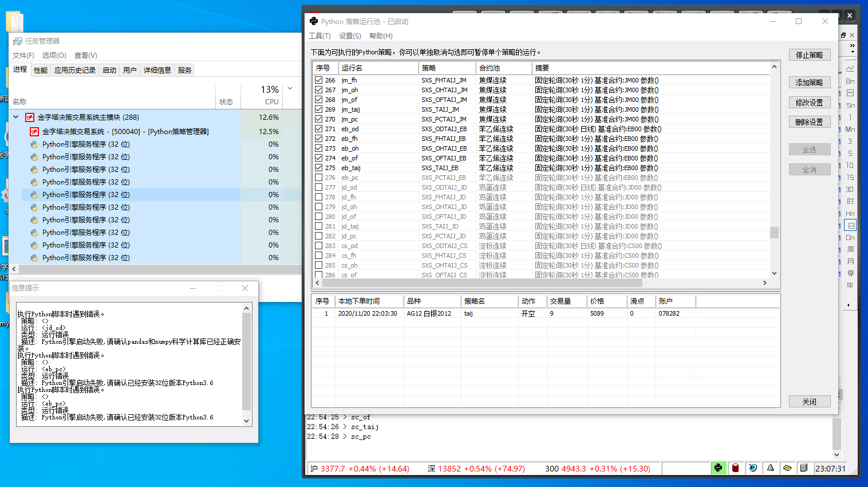Click the 修改设置 button
This screenshot has width=868, height=487.
coord(810,103)
